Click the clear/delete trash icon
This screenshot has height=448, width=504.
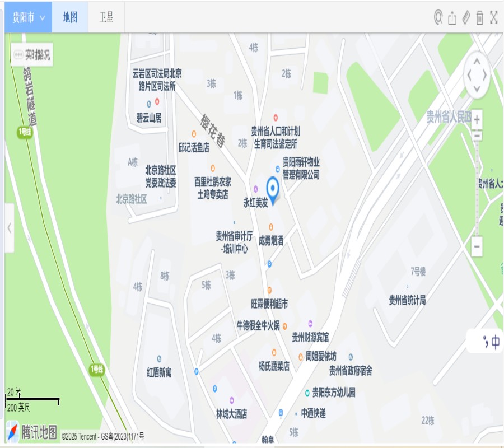coord(479,17)
